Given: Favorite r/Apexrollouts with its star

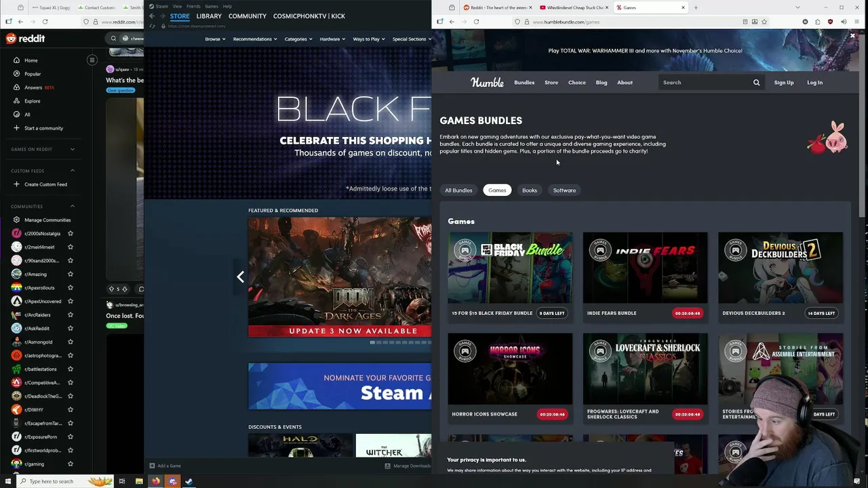Looking at the screenshot, I should [x=70, y=287].
